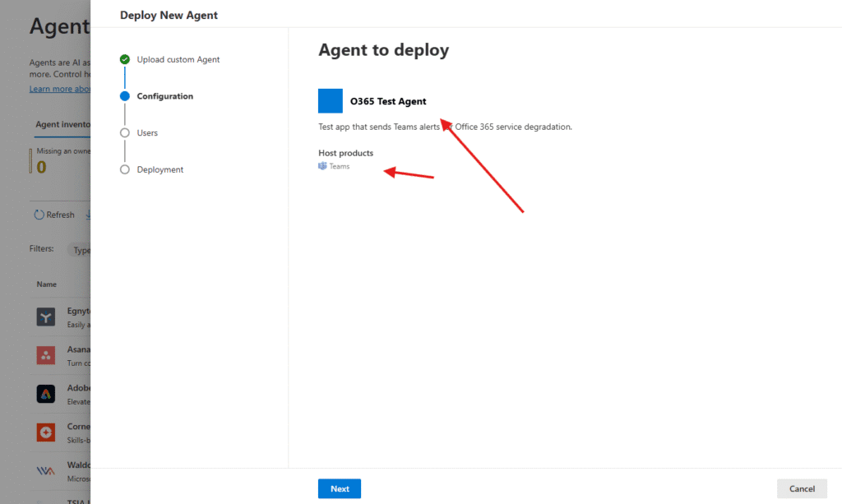Screen dimensions: 842x504
Task: Click the blue Configuration step indicator circle
Action: click(x=125, y=96)
